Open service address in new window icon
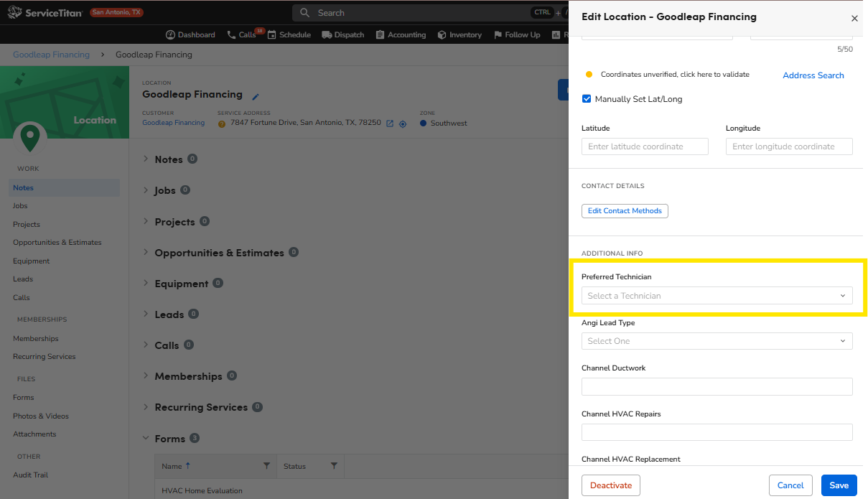868x499 pixels. point(390,123)
